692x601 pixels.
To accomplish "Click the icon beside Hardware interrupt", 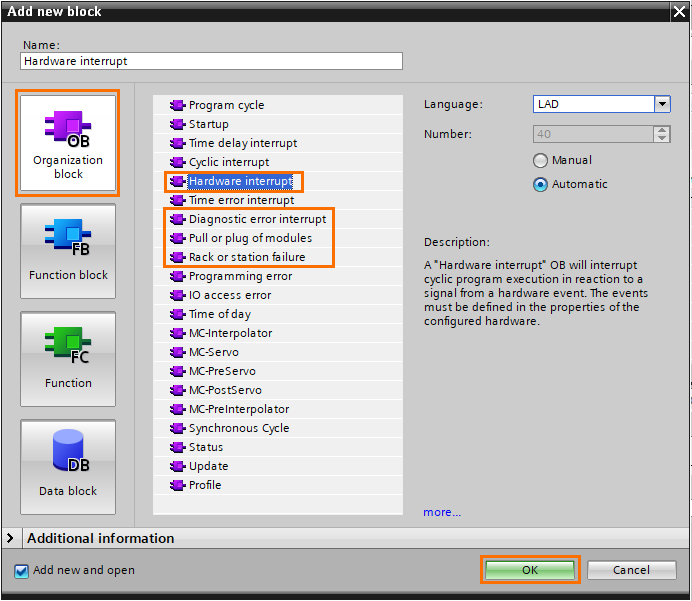I will [177, 181].
